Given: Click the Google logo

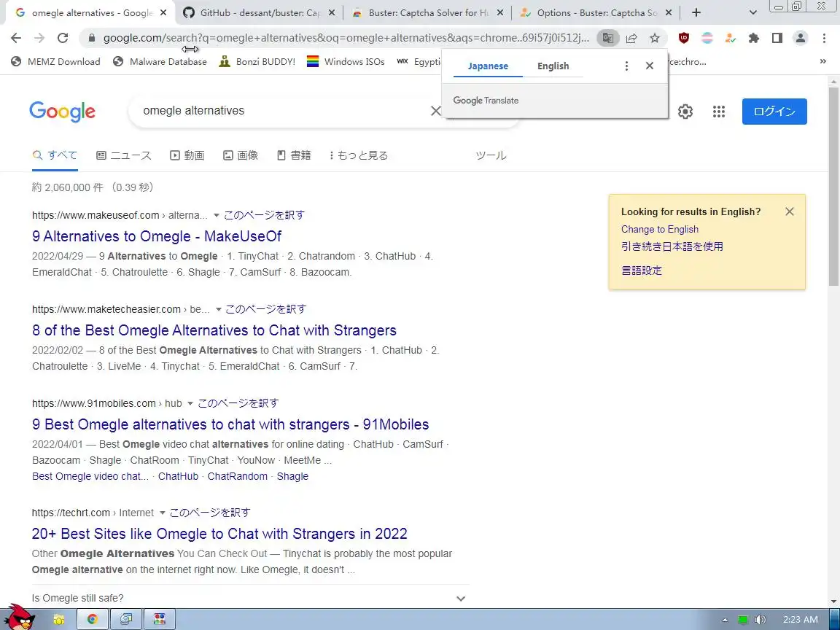Looking at the screenshot, I should point(62,112).
